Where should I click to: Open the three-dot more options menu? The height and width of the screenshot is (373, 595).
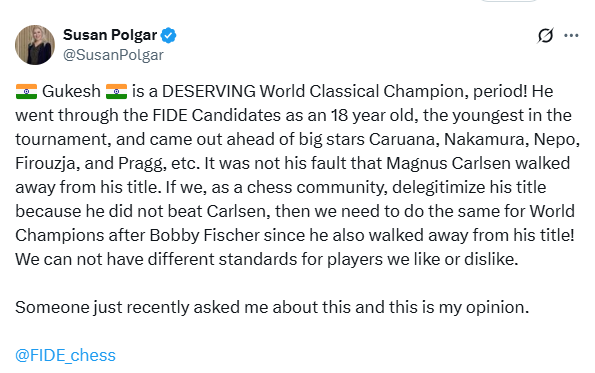tap(571, 36)
